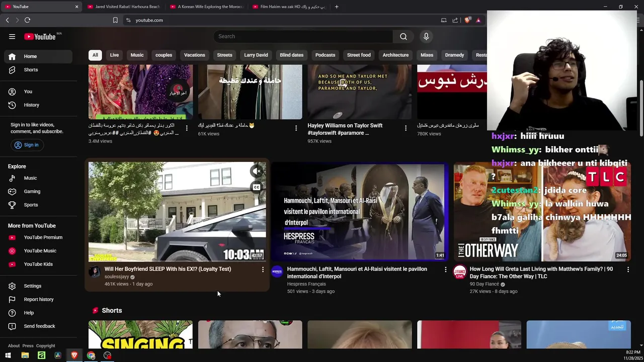This screenshot has width=644, height=362.
Task: Open options menu for Greta 90 Day Fiancé video
Action: pyautogui.click(x=628, y=269)
